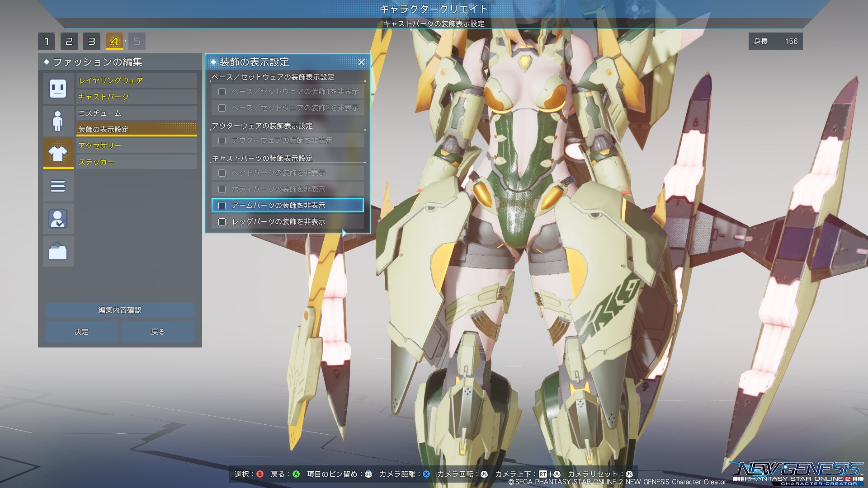Image resolution: width=868 pixels, height=488 pixels.
Task: Toggle ボディパーツの装飾を非表示 checkbox
Action: [222, 189]
